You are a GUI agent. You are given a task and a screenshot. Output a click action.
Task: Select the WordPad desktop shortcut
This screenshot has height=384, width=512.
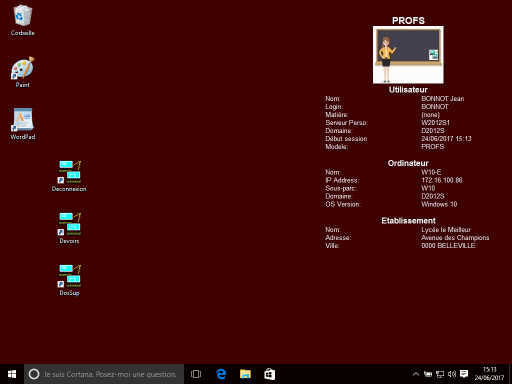[22, 124]
